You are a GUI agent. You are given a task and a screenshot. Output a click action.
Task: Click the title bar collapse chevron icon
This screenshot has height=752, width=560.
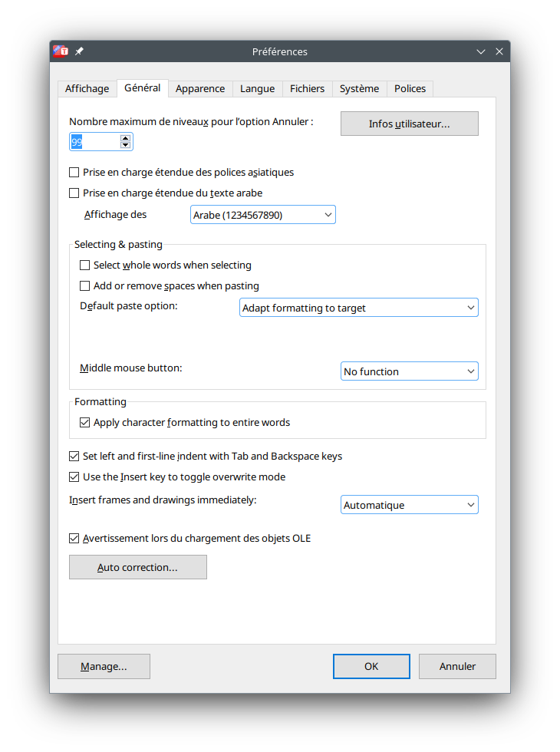click(481, 51)
